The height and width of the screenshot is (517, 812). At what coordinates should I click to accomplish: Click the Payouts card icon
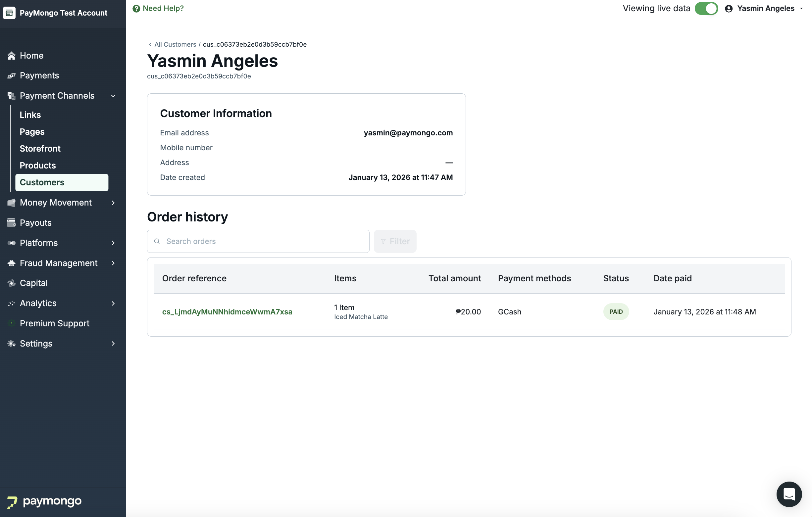tap(12, 222)
